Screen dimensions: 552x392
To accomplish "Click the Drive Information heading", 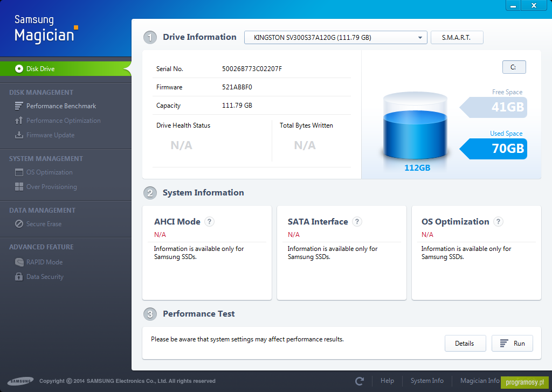I will click(x=199, y=37).
